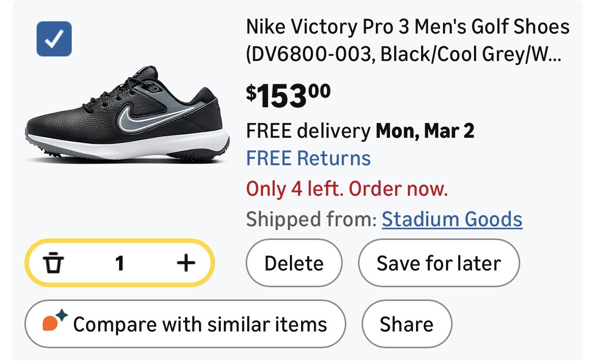Open the Stadium Goods seller link
595x364 pixels.
pyautogui.click(x=452, y=219)
